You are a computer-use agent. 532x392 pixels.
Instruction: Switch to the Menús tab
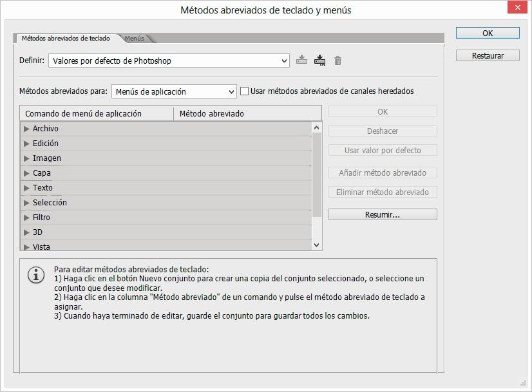point(135,38)
